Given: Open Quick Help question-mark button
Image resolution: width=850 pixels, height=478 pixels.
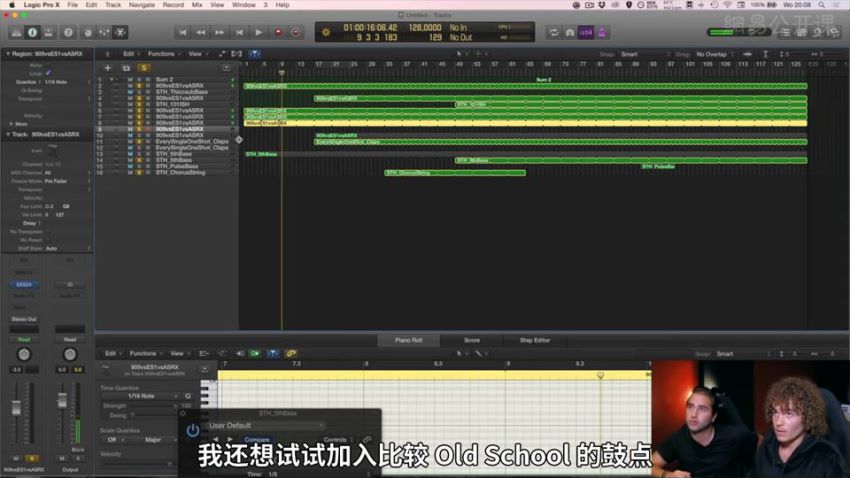Looking at the screenshot, I should [x=68, y=33].
